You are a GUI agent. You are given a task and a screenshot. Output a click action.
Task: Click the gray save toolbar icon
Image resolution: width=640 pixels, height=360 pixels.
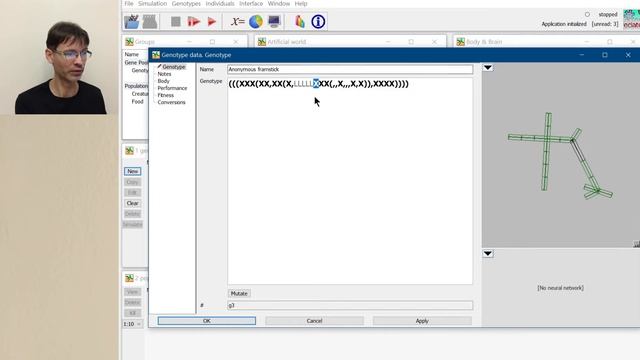[x=150, y=21]
